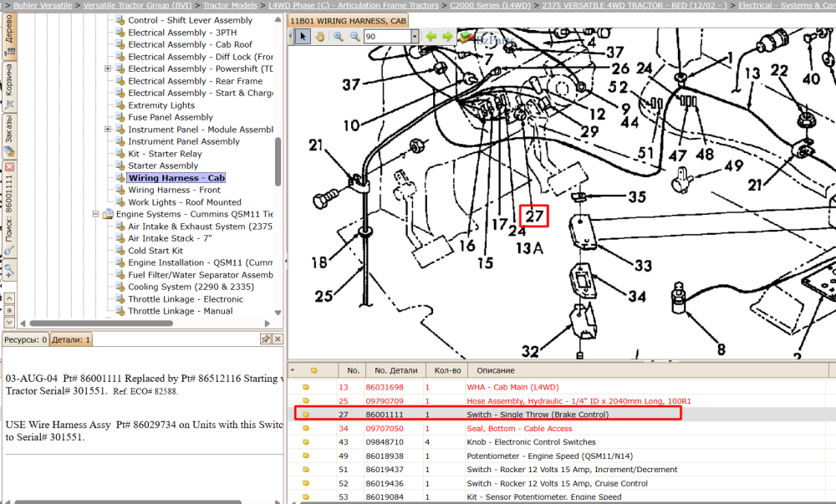Click callout number 49 in the diagram

click(734, 165)
